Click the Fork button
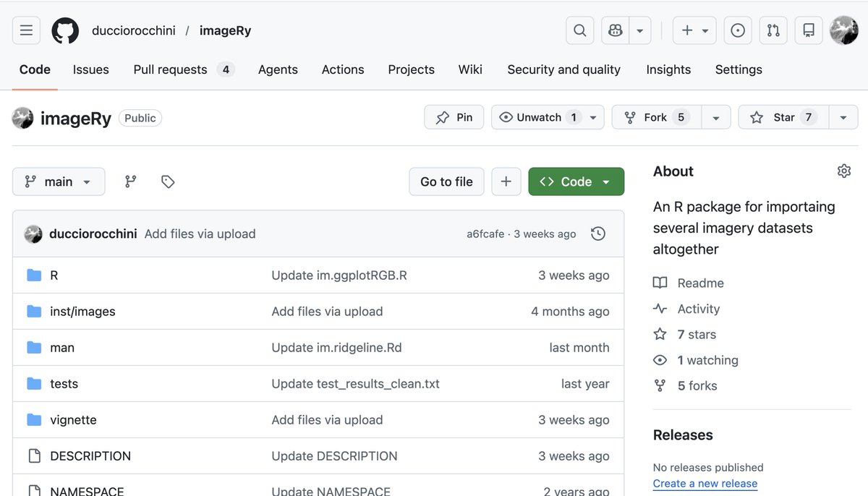The width and height of the screenshot is (868, 496). point(657,117)
